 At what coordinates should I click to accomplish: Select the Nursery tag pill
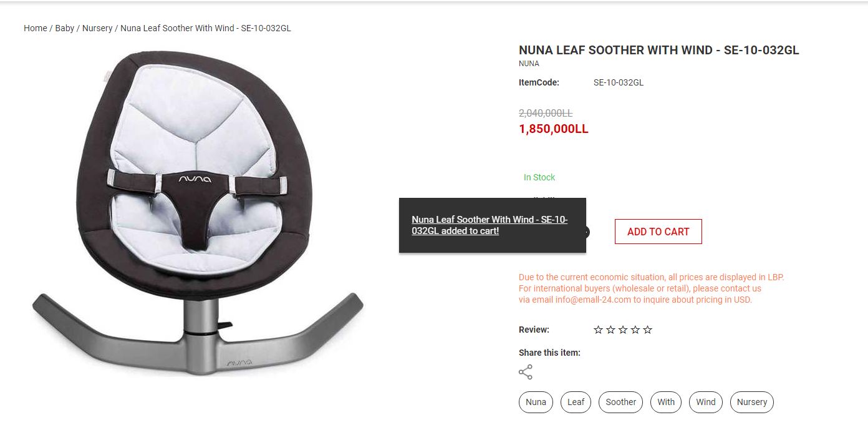point(752,402)
